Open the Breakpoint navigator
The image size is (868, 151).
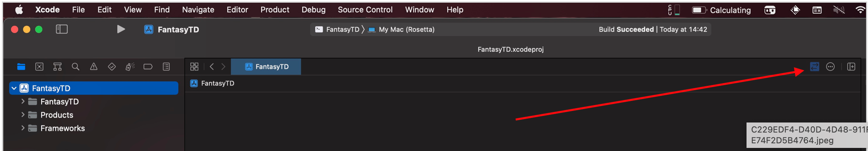click(148, 67)
